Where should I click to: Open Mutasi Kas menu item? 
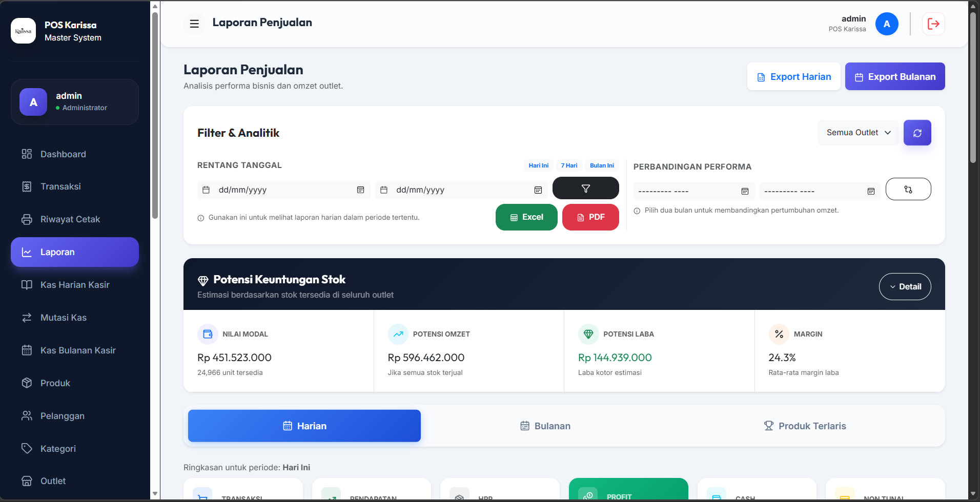coord(75,318)
